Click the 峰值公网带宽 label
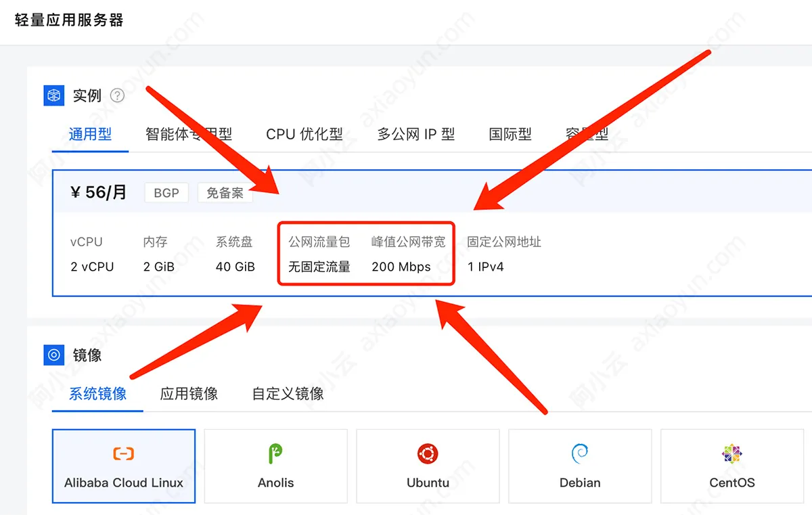Viewport: 812px width, 515px height. [409, 242]
